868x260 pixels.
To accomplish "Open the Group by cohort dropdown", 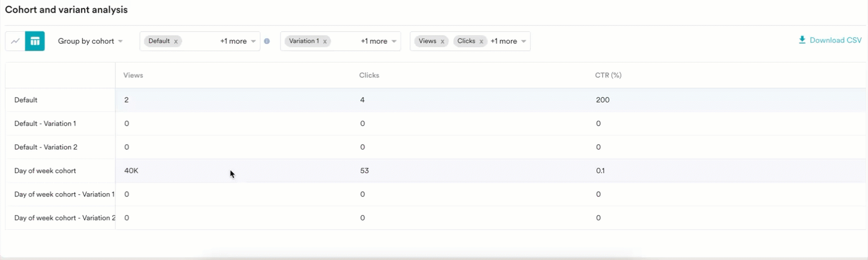I will pyautogui.click(x=90, y=41).
